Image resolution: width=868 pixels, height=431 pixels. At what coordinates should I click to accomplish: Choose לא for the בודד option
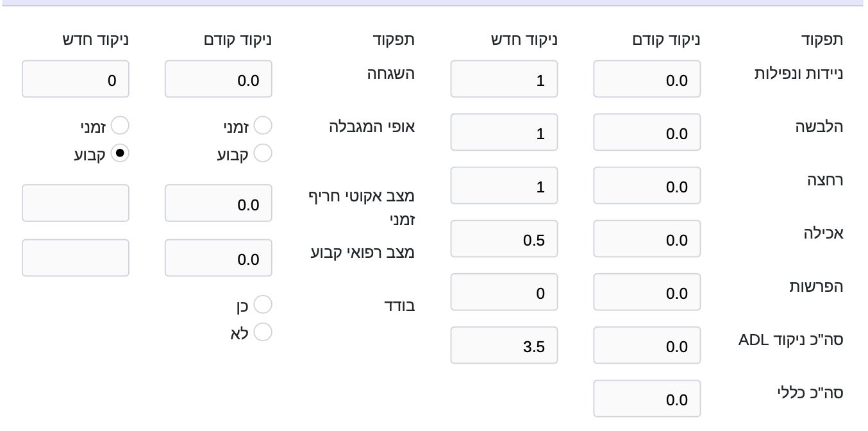263,332
